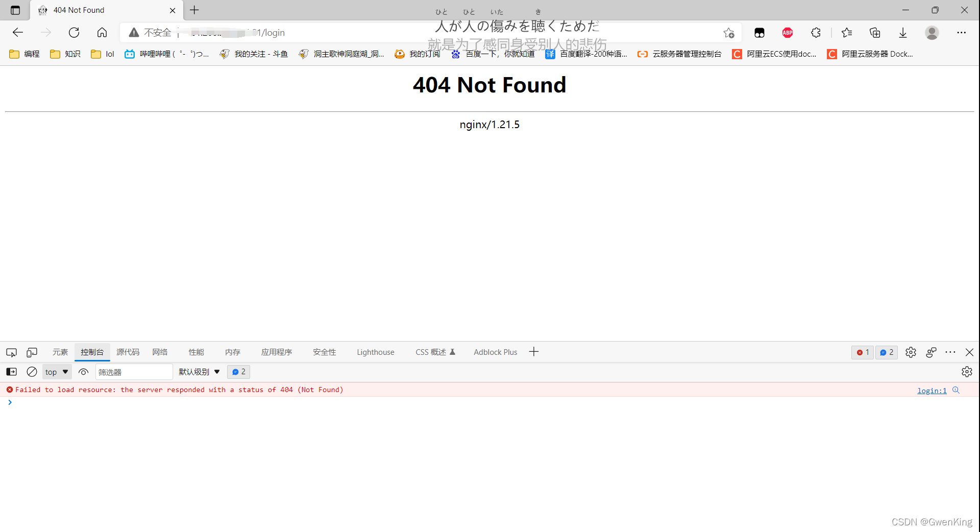980x532 pixels.
Task: Click the not secure warning icon
Action: coord(134,33)
